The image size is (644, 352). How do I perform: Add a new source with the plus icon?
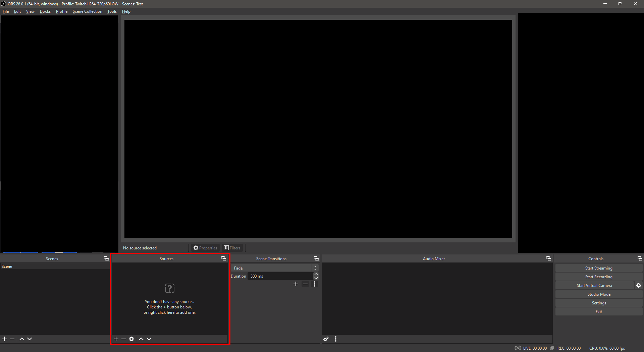[116, 339]
